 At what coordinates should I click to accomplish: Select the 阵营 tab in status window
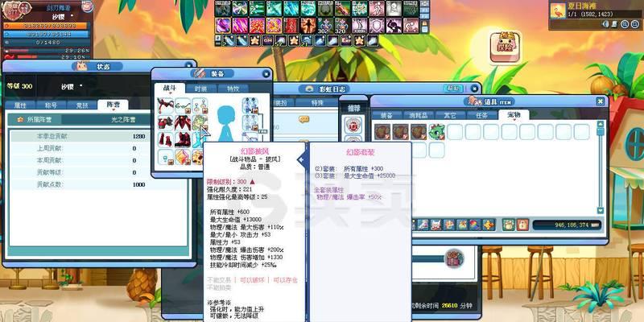click(113, 105)
